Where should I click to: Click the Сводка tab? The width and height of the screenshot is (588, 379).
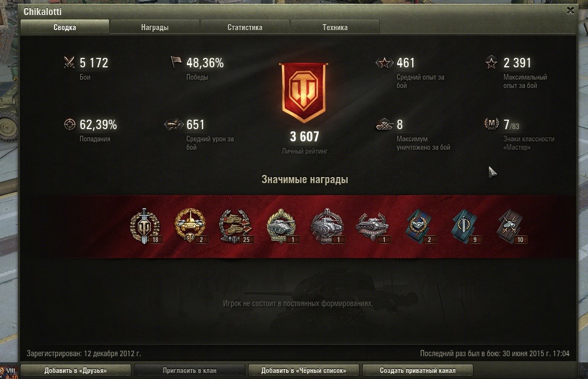[65, 27]
